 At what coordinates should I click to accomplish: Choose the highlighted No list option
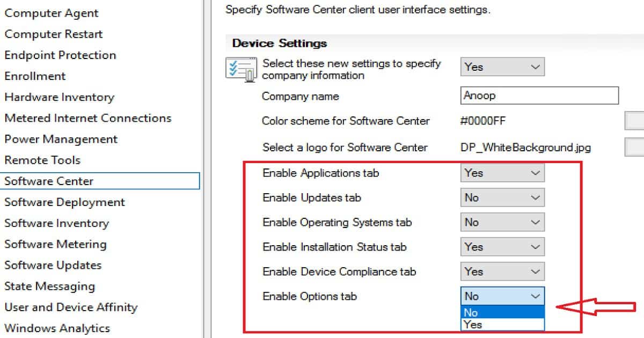[502, 313]
